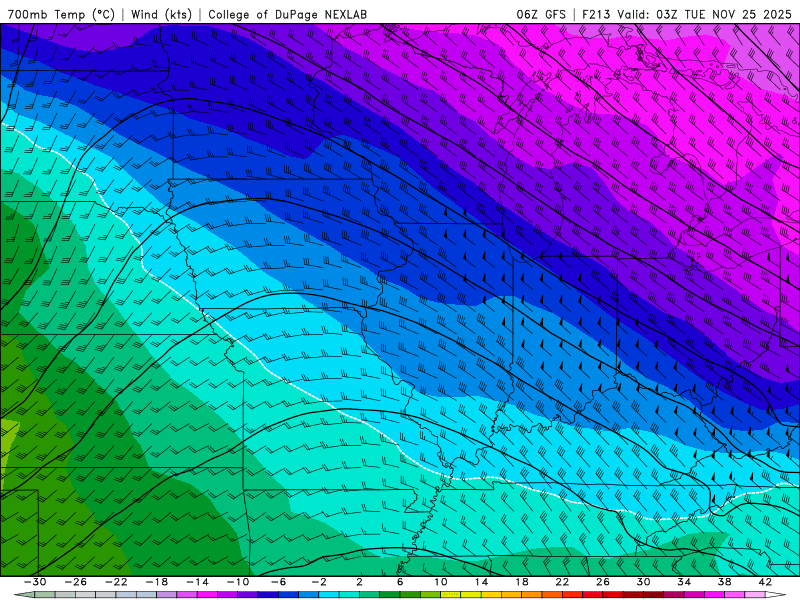The height and width of the screenshot is (600, 800).
Task: Pick the cyan swatch below -2
Action: tap(329, 595)
